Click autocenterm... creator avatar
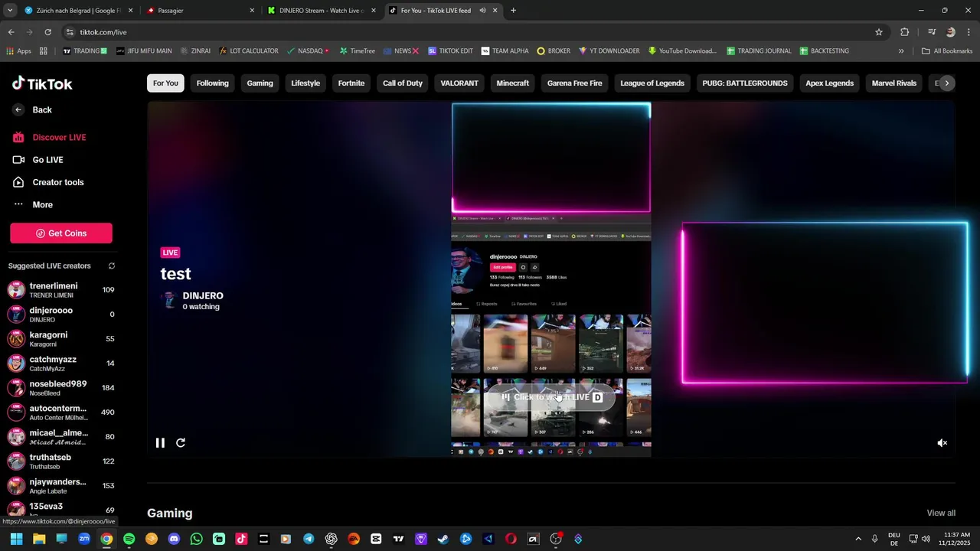The height and width of the screenshot is (551, 980). tap(16, 412)
